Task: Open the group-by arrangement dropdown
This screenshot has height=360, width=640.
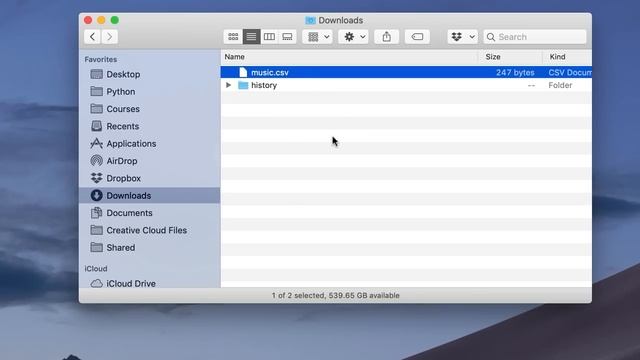Action: pos(318,37)
